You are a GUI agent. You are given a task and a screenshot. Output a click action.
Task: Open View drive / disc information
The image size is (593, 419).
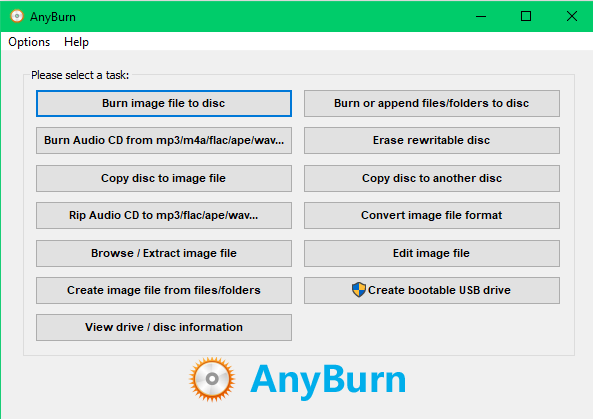(164, 327)
